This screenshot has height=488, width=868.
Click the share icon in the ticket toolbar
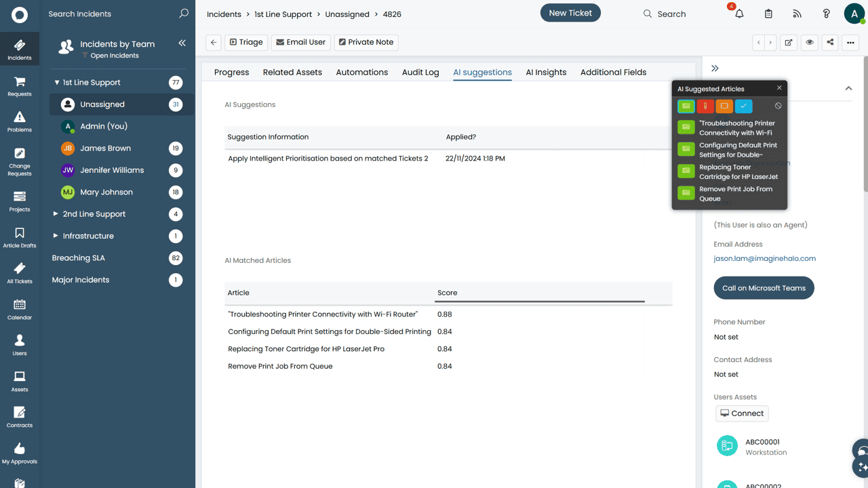[830, 42]
